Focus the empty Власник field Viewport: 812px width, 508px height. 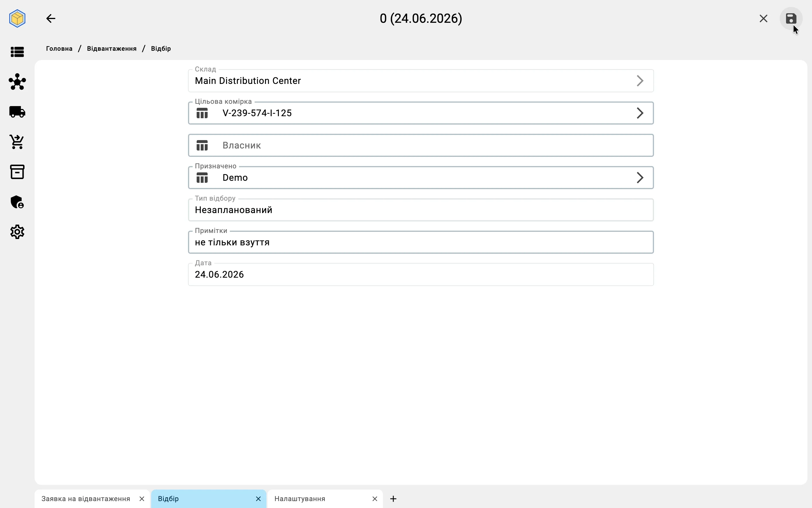[421, 146]
